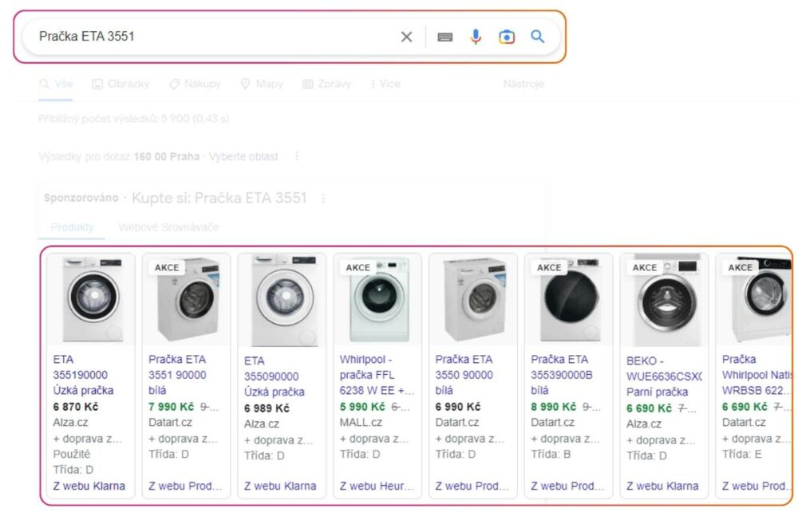Image resolution: width=798 pixels, height=532 pixels.
Task: Click the BEKO washer image
Action: [666, 300]
